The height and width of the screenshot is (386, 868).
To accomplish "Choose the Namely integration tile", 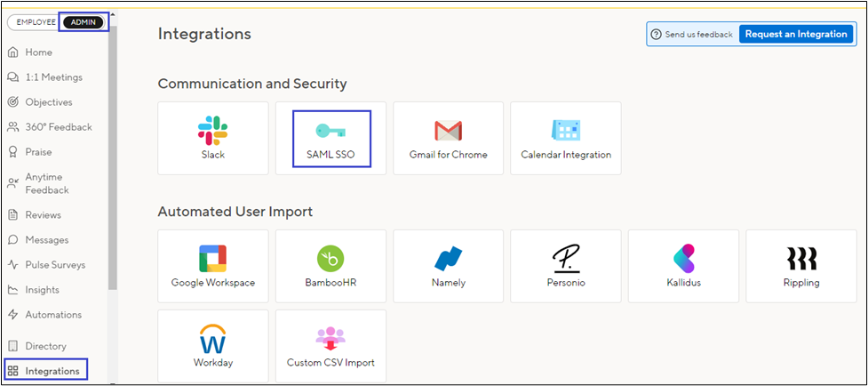I will click(x=448, y=265).
